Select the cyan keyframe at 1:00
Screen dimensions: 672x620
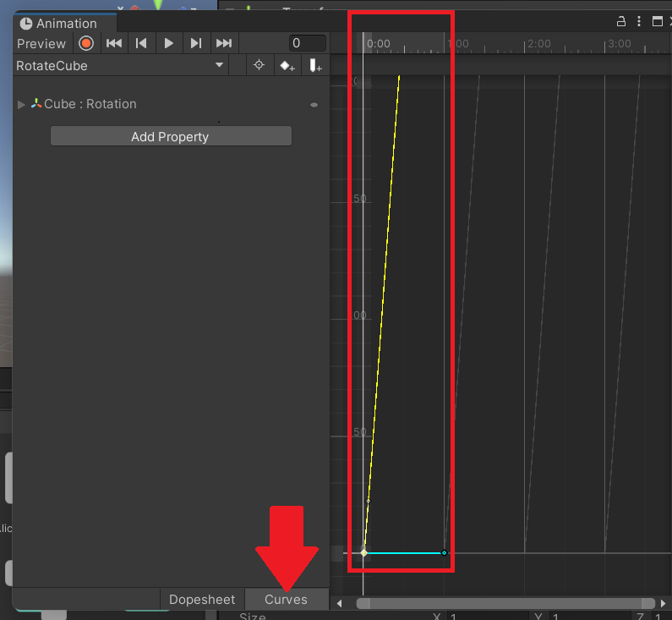coord(444,553)
